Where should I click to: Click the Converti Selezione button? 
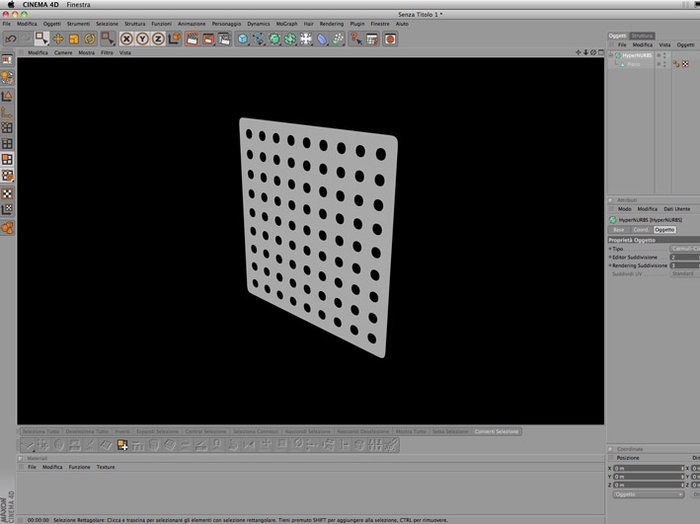point(496,432)
